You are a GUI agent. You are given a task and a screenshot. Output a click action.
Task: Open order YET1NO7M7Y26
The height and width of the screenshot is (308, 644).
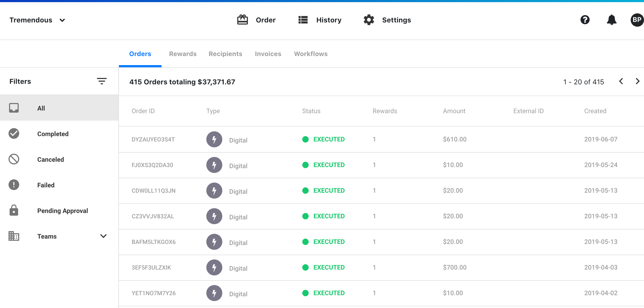[x=154, y=293]
